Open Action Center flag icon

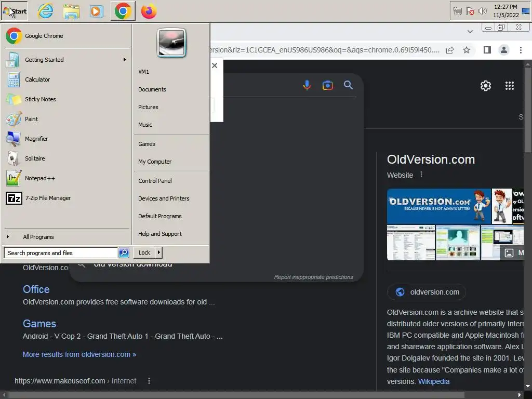tap(470, 11)
